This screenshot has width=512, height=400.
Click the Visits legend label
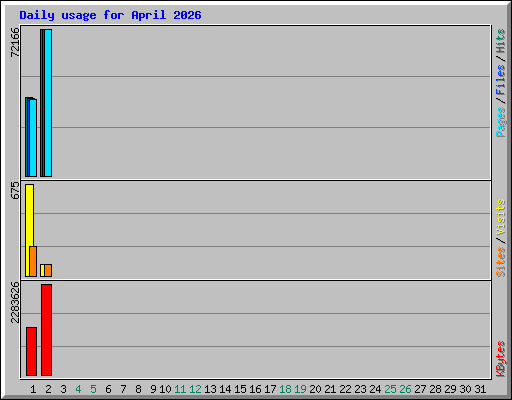pos(501,217)
